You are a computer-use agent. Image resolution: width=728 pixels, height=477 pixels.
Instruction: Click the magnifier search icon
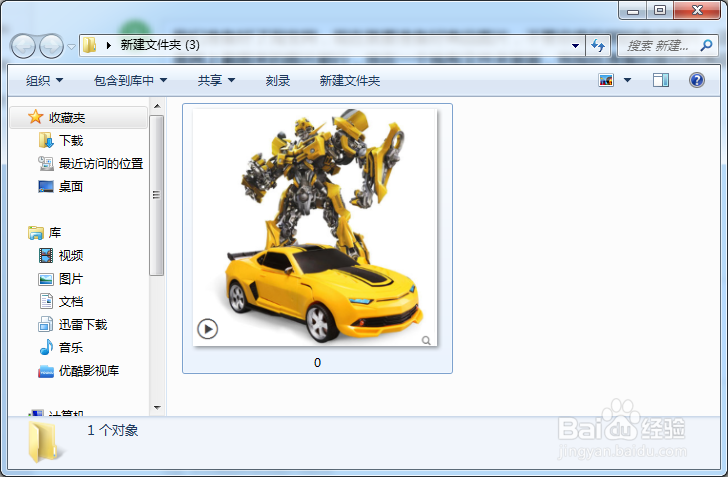[706, 46]
